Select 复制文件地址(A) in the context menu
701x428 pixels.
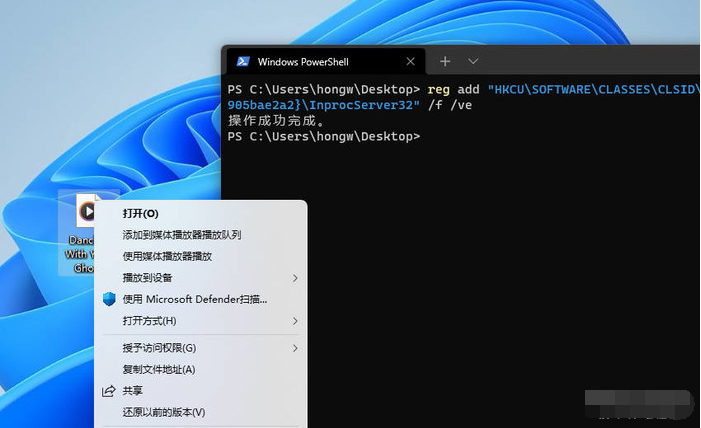click(x=158, y=369)
